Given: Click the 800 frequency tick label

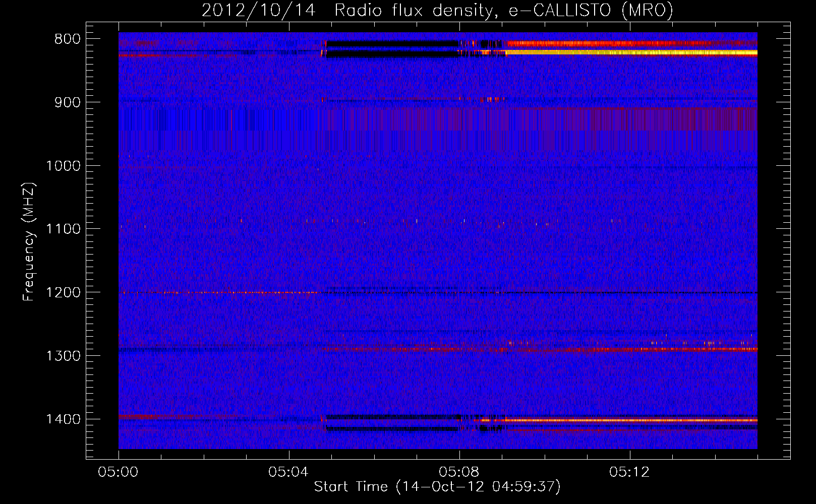Looking at the screenshot, I should [67, 39].
